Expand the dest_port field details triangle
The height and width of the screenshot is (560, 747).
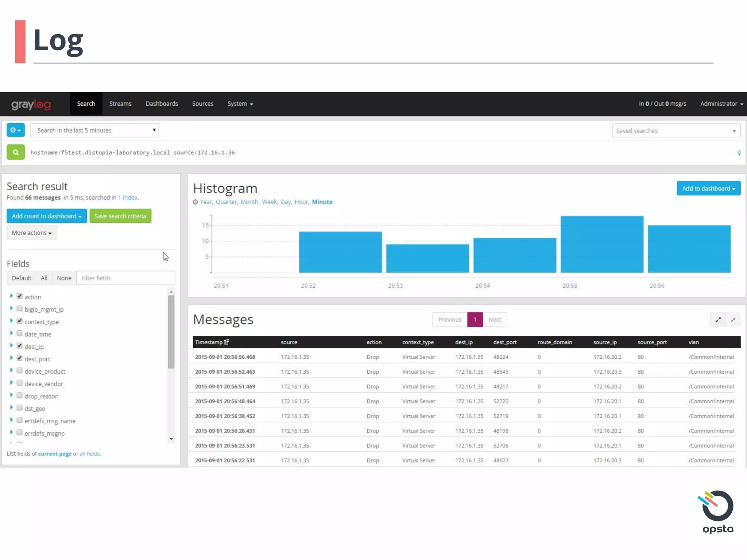11,358
